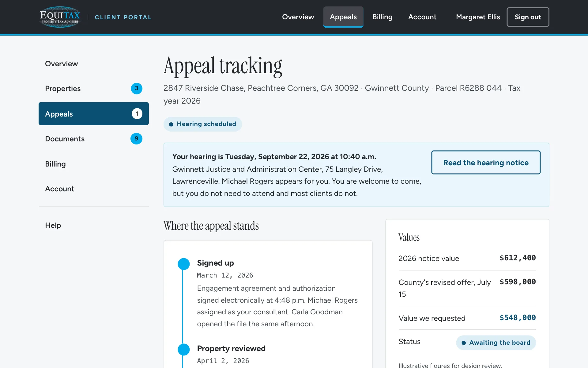Click the County's revised offer, July 15 label

pyautogui.click(x=445, y=288)
